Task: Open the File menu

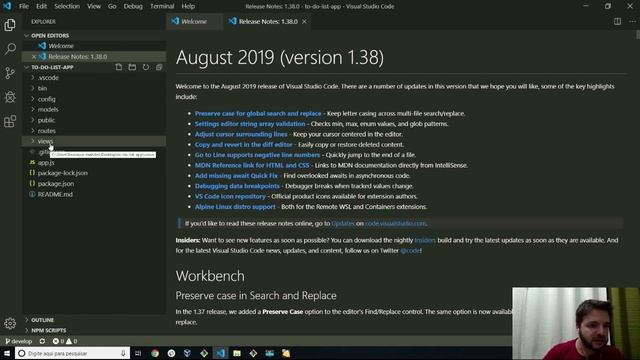Action: 24,6
